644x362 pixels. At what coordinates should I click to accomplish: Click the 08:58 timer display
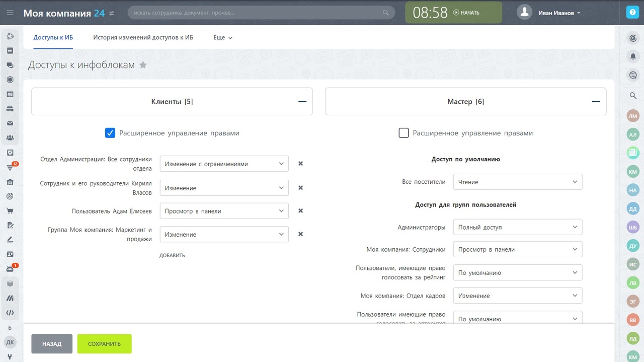point(430,13)
